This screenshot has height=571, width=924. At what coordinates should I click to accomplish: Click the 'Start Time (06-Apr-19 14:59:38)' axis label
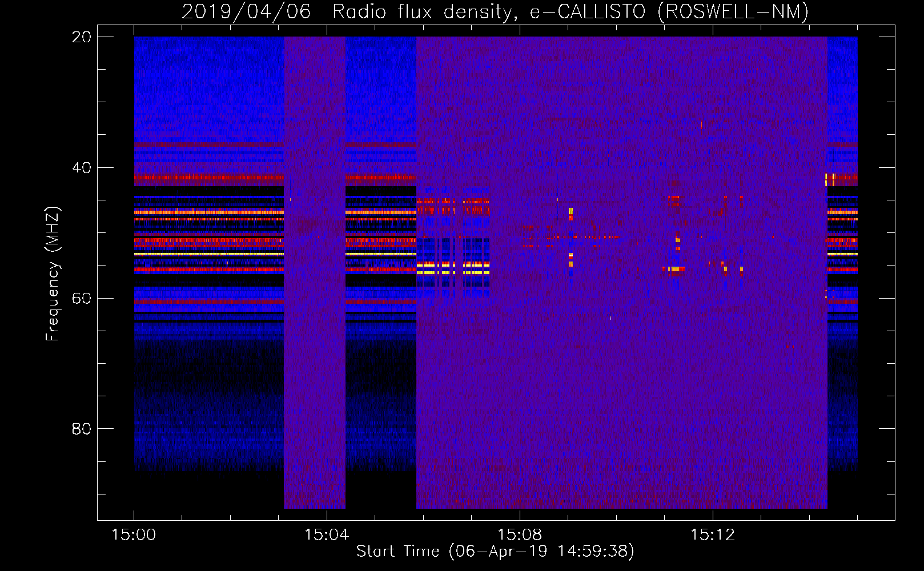click(x=495, y=552)
